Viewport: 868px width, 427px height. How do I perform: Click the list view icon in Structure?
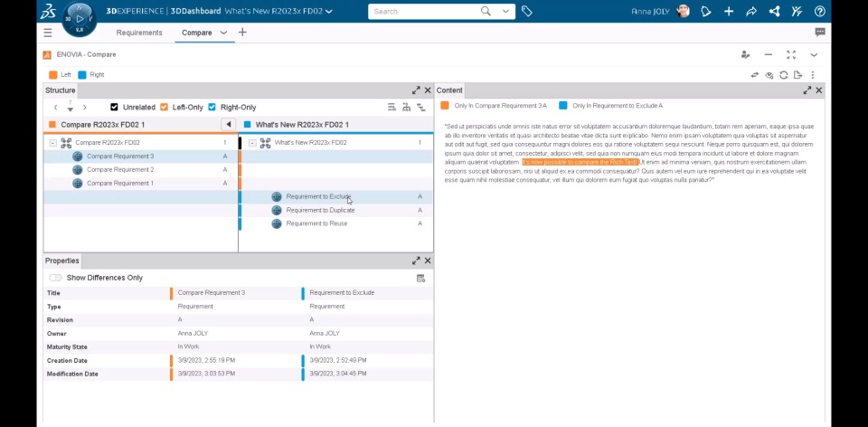click(392, 107)
